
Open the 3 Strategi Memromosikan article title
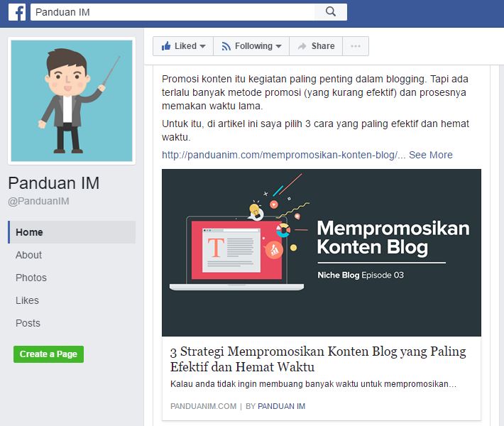click(x=318, y=359)
